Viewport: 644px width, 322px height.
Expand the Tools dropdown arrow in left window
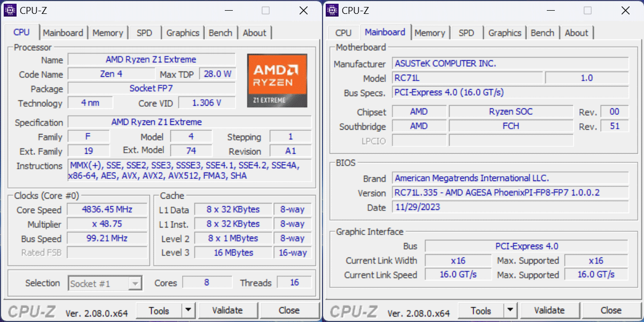point(189,310)
